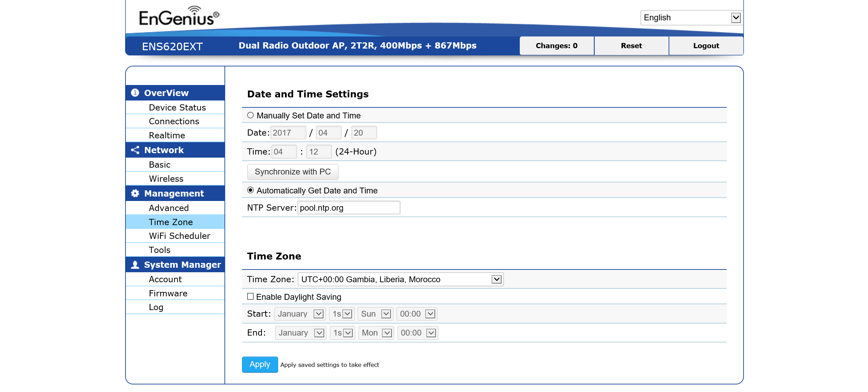Click the Management gear icon
The image size is (868, 392).
pyautogui.click(x=135, y=193)
